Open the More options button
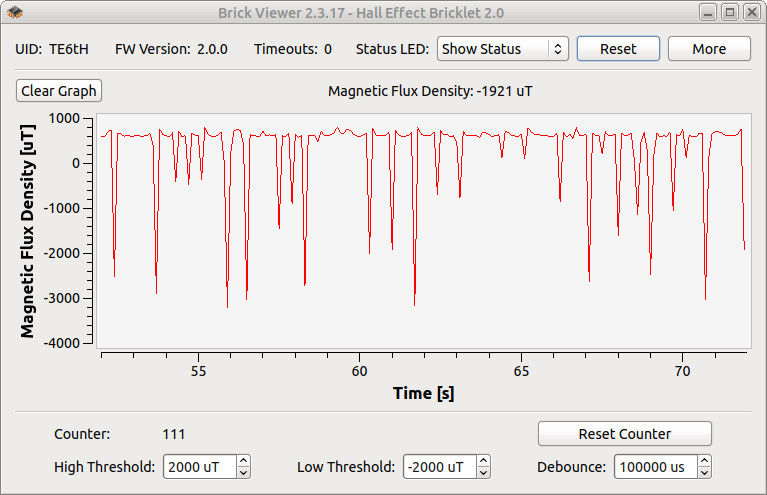 [709, 49]
